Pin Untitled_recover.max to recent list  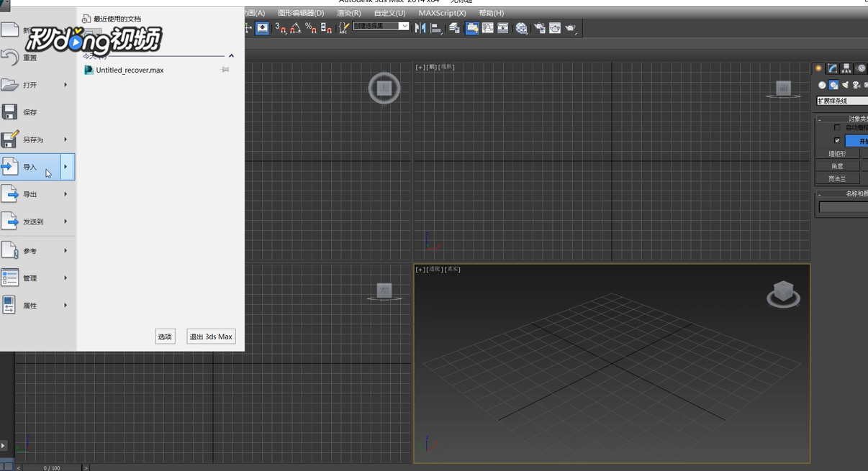pyautogui.click(x=225, y=70)
